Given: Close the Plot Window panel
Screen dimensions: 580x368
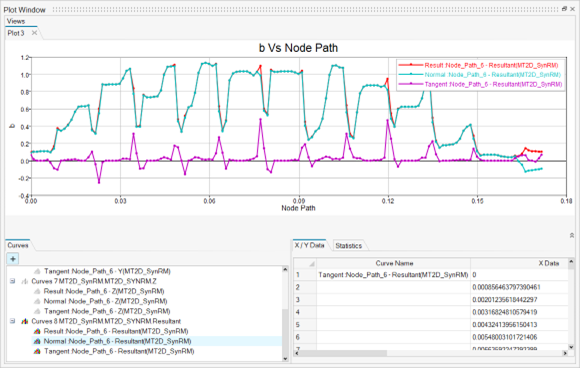Looking at the screenshot, I should pos(573,9).
